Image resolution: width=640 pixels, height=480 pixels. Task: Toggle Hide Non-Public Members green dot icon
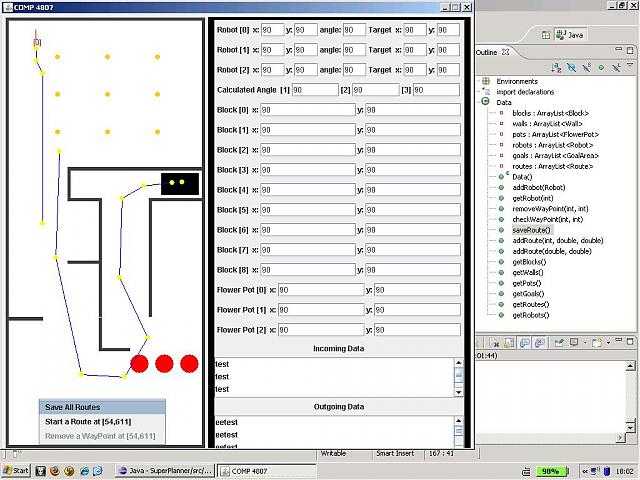click(600, 67)
